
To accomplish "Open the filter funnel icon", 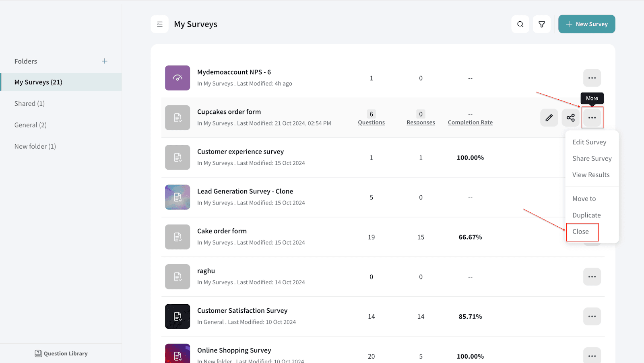I will [x=542, y=24].
